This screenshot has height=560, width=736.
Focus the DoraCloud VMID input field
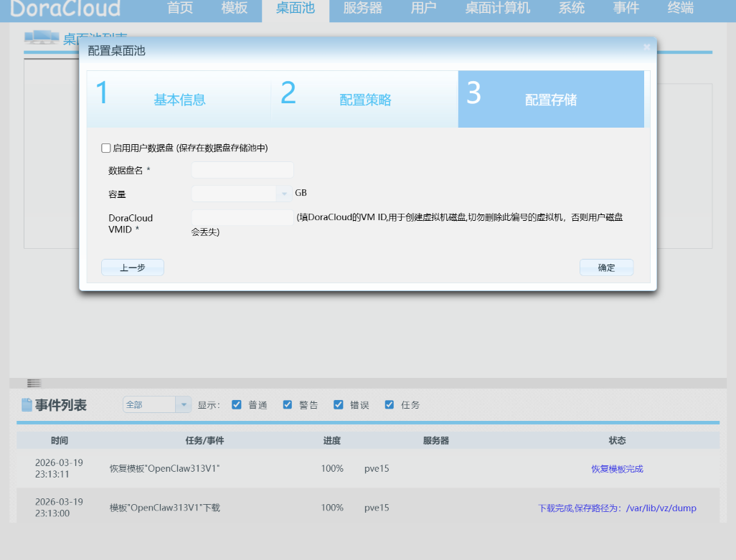click(x=242, y=218)
